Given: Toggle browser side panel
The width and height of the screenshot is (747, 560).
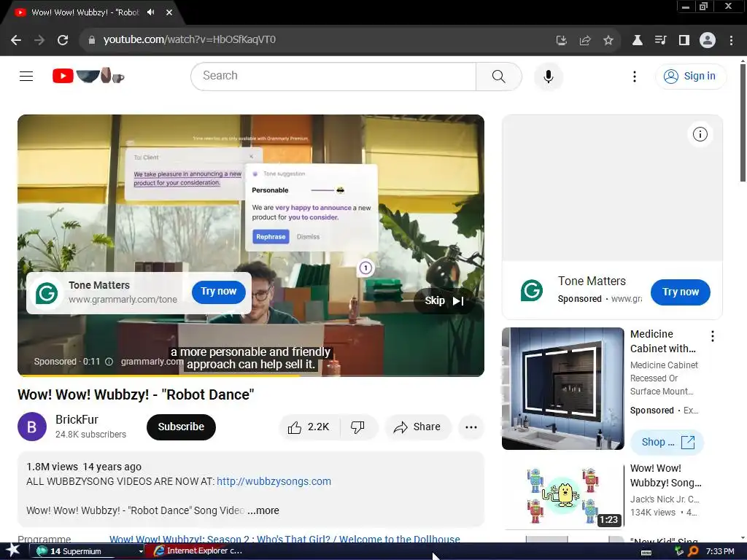Looking at the screenshot, I should click(x=684, y=41).
